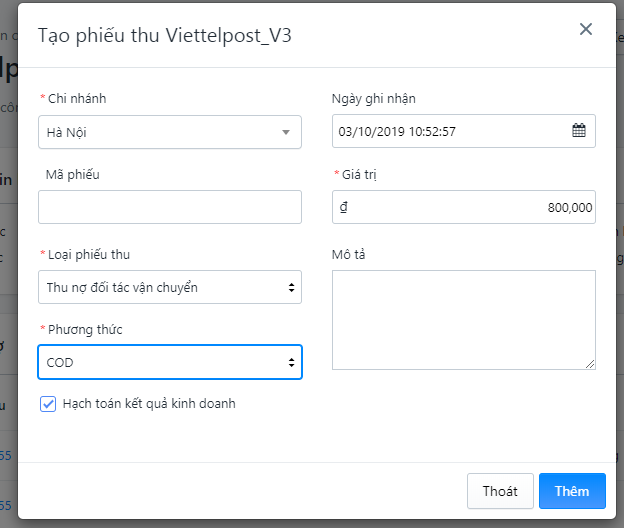The width and height of the screenshot is (624, 528).
Task: Click the 'Mô tả' field label
Action: (349, 254)
